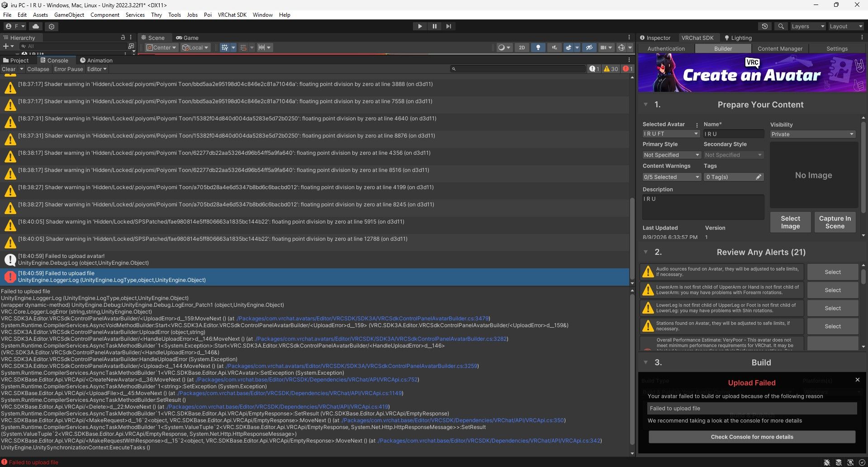The image size is (868, 467).
Task: Click the avatar Name input field
Action: 733,134
